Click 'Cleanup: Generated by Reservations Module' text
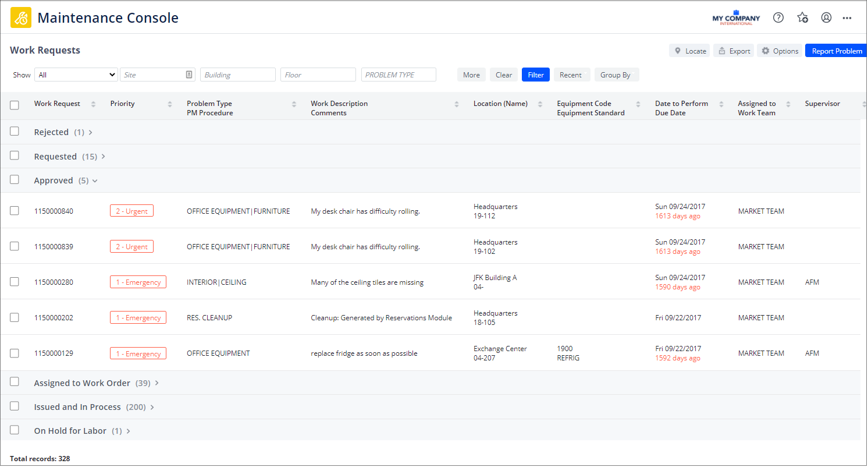 pos(382,318)
